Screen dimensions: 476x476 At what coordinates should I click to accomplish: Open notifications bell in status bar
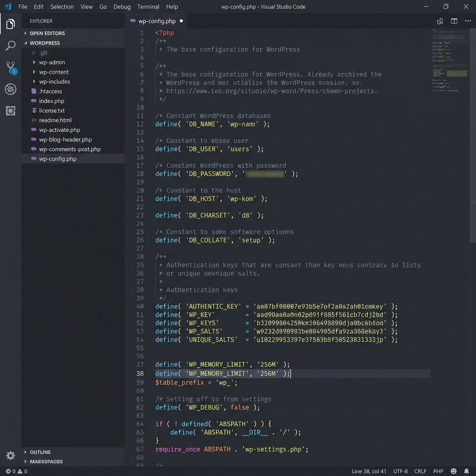[466, 471]
